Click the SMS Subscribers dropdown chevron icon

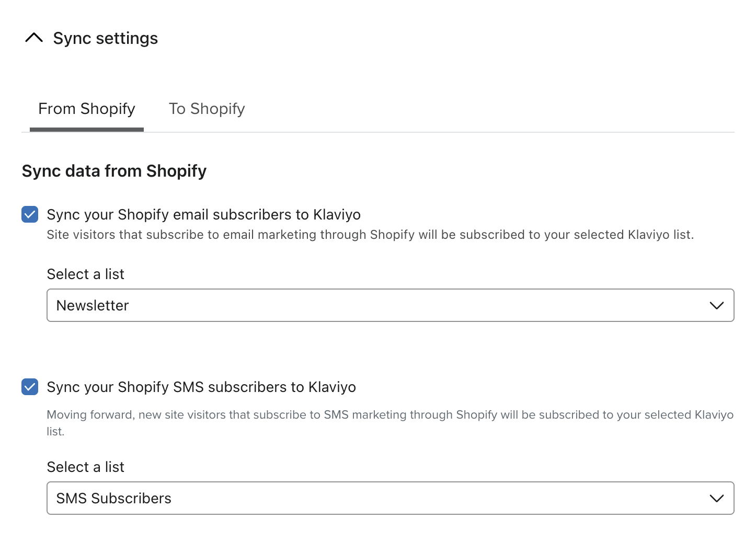pyautogui.click(x=717, y=498)
